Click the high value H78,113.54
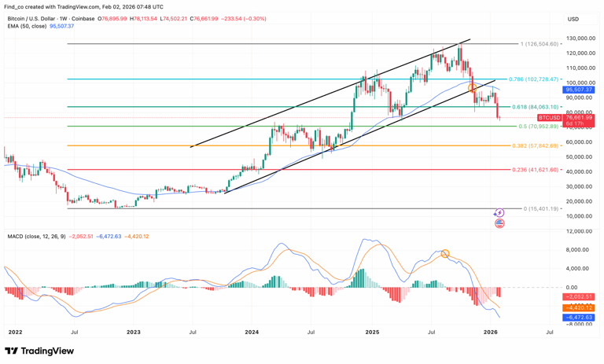 click(x=143, y=19)
